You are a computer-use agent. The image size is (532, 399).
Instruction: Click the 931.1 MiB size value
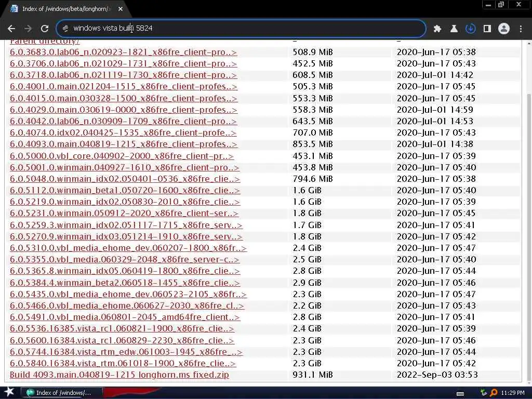[313, 375]
